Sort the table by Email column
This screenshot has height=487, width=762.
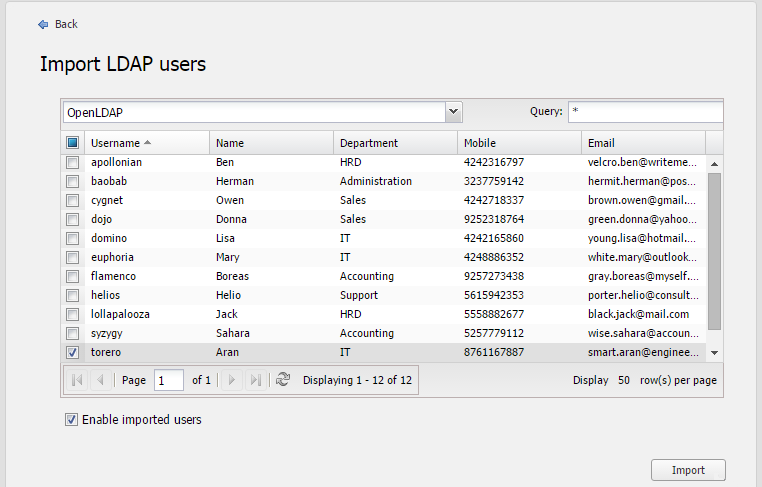point(601,143)
